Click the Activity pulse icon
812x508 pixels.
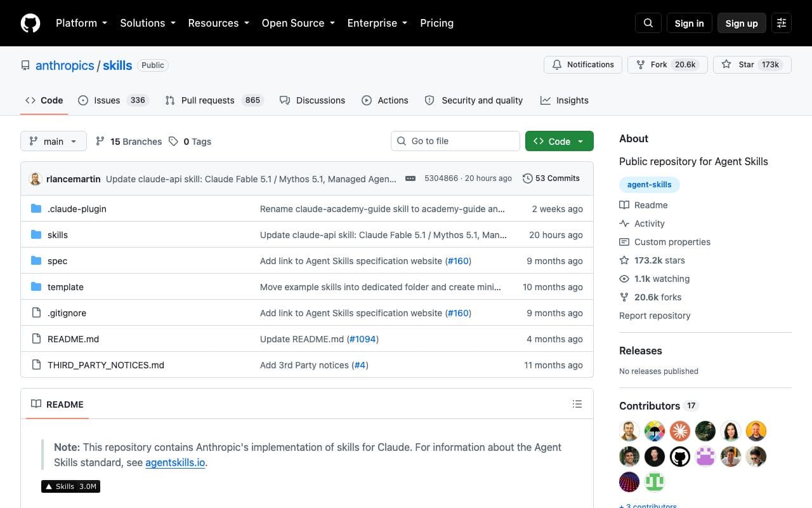click(624, 224)
